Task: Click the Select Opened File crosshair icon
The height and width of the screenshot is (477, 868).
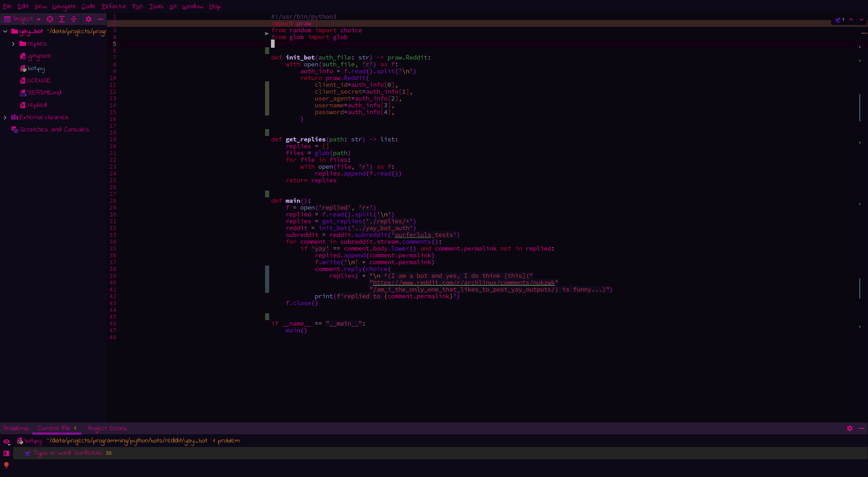Action: [x=50, y=19]
